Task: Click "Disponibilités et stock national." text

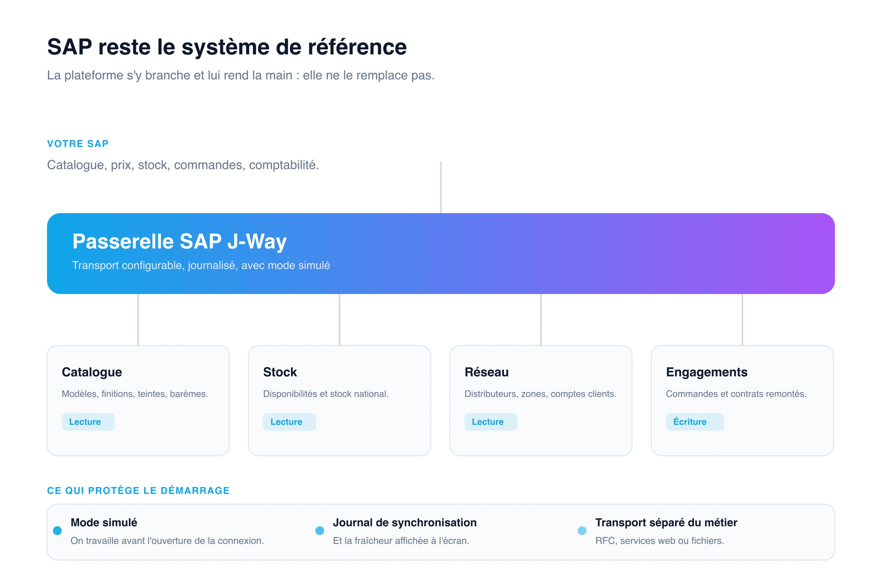Action: tap(326, 394)
